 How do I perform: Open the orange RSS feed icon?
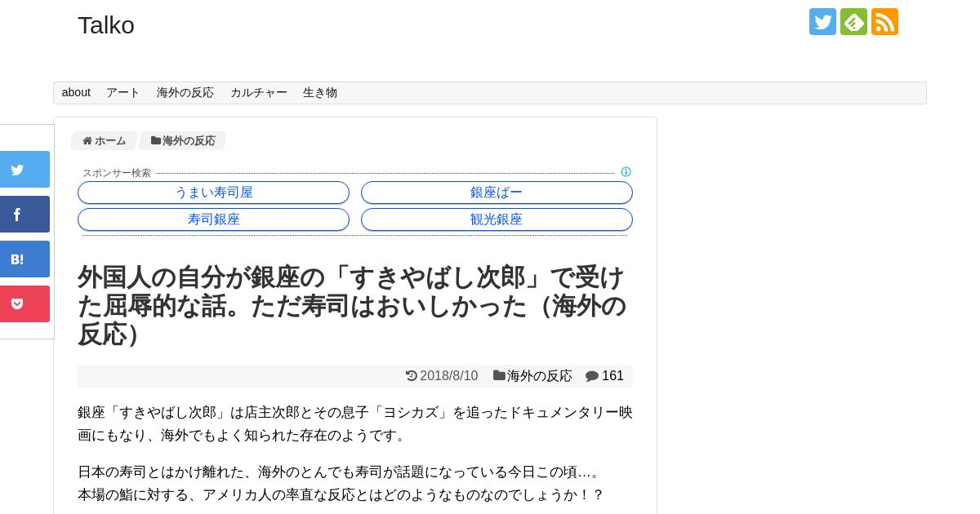tap(884, 21)
